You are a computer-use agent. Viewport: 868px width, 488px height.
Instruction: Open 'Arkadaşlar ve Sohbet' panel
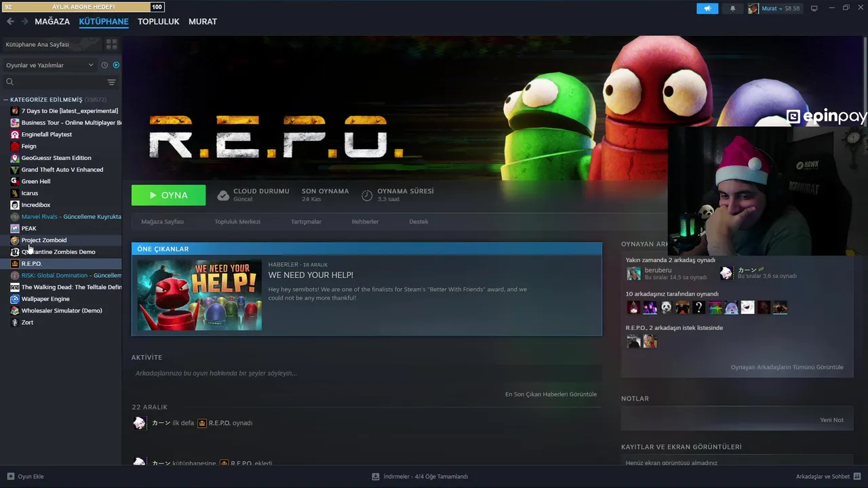(x=828, y=476)
